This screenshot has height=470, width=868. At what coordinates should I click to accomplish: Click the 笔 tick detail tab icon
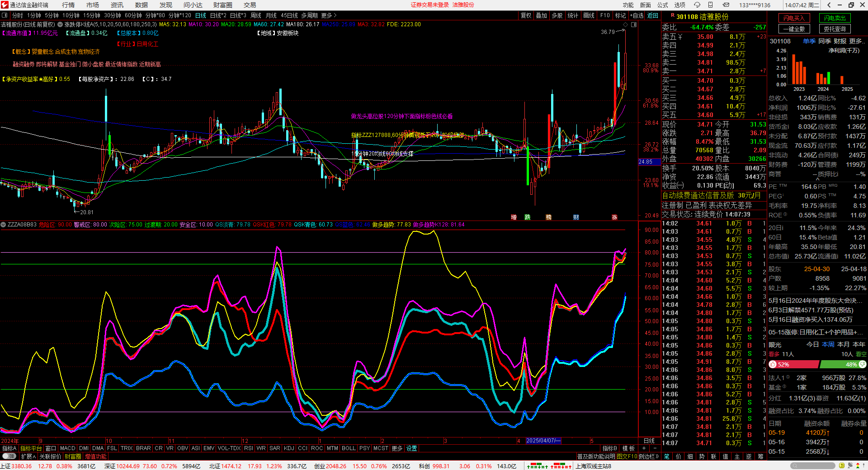coord(666,456)
